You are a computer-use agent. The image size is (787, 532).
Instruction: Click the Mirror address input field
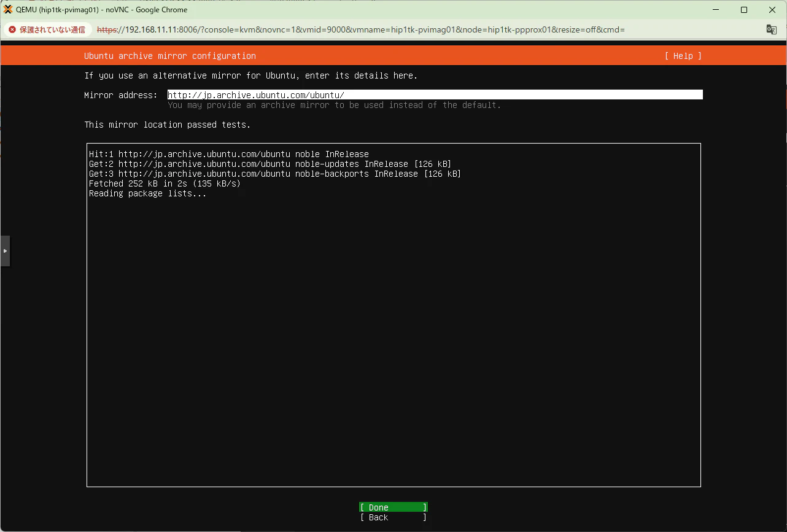click(x=435, y=95)
